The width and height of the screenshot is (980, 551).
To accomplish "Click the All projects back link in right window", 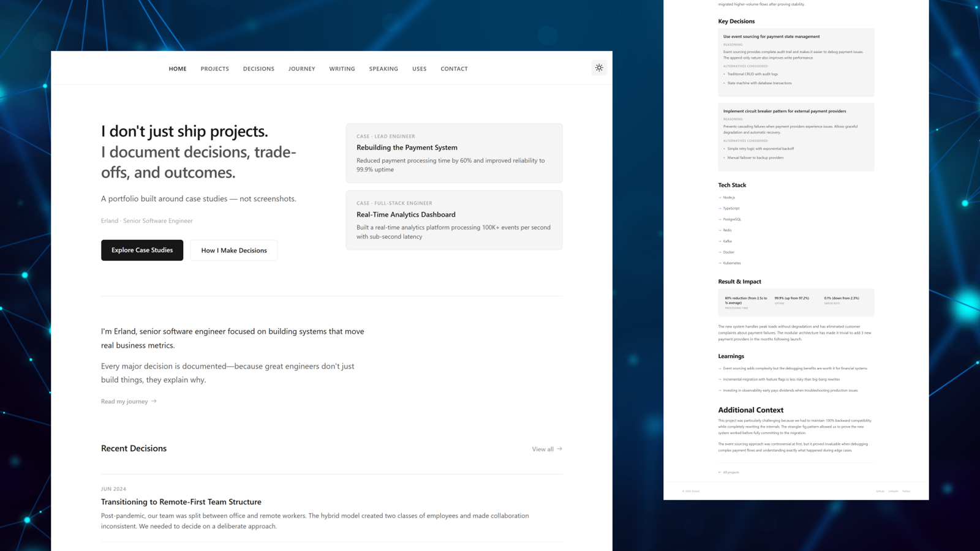I will click(729, 472).
